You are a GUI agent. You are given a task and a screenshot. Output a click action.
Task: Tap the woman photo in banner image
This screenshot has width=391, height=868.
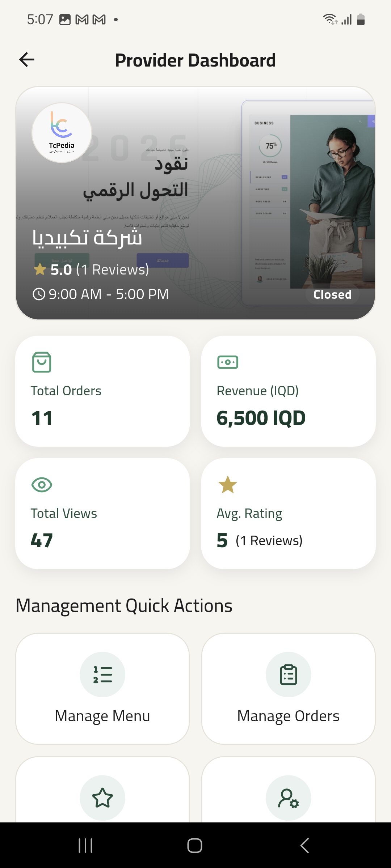pyautogui.click(x=332, y=201)
